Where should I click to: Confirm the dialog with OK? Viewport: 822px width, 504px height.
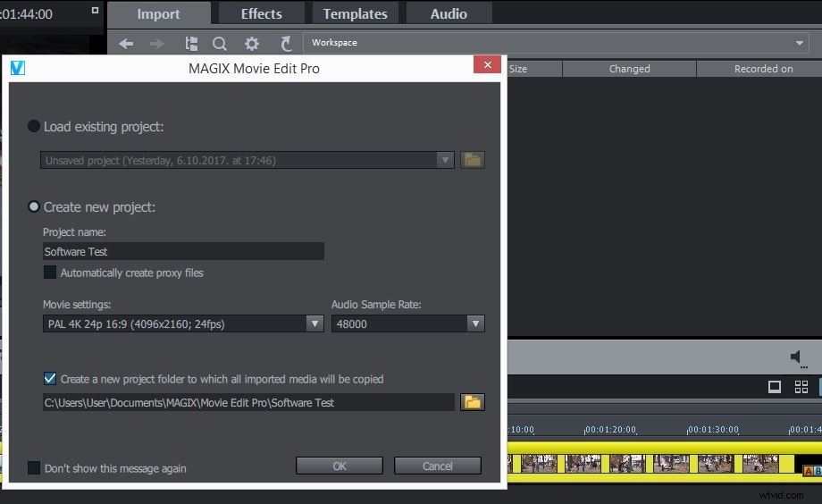340,466
